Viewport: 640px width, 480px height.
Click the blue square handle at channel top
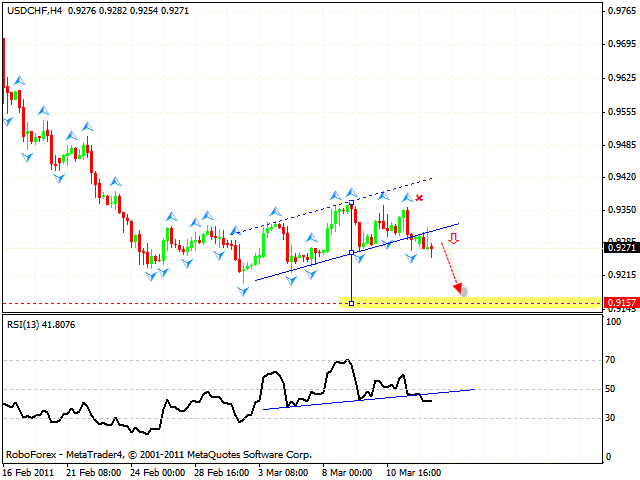click(x=351, y=203)
